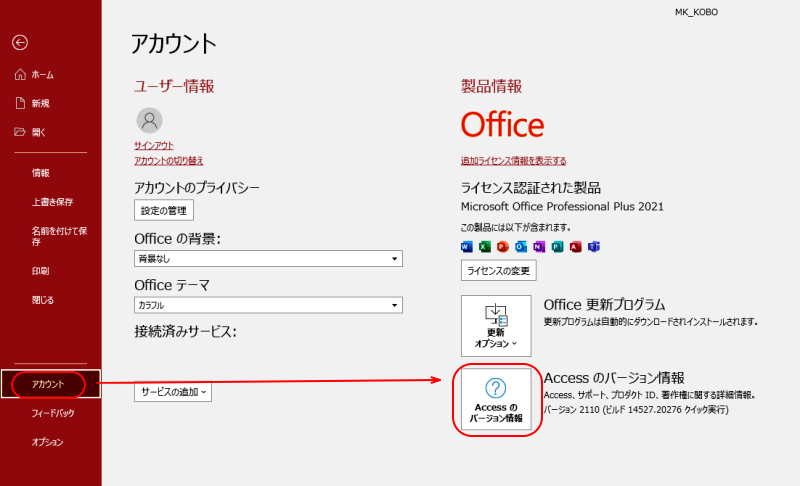This screenshot has height=486, width=800.
Task: Click the Word product icon
Action: click(466, 247)
